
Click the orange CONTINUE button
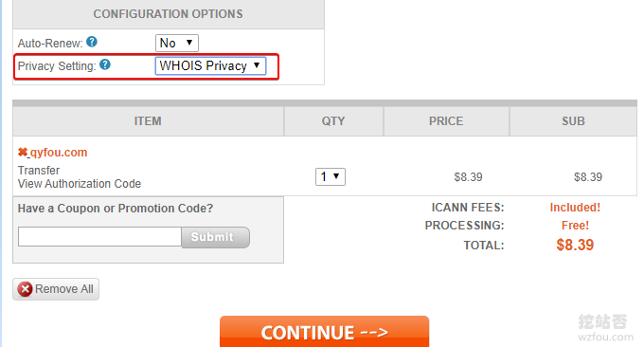(325, 332)
